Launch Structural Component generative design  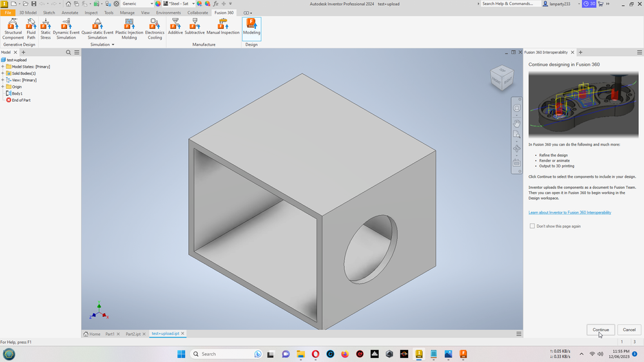coord(13,29)
